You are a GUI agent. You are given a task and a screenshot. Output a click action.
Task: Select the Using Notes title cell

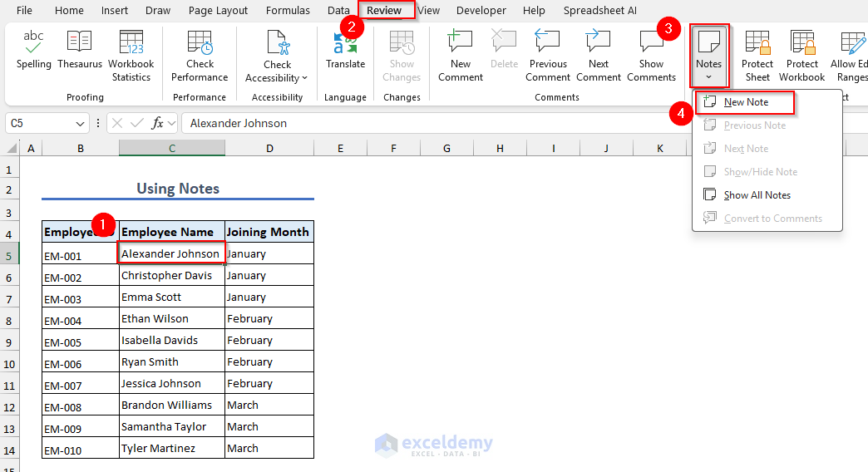pyautogui.click(x=178, y=189)
